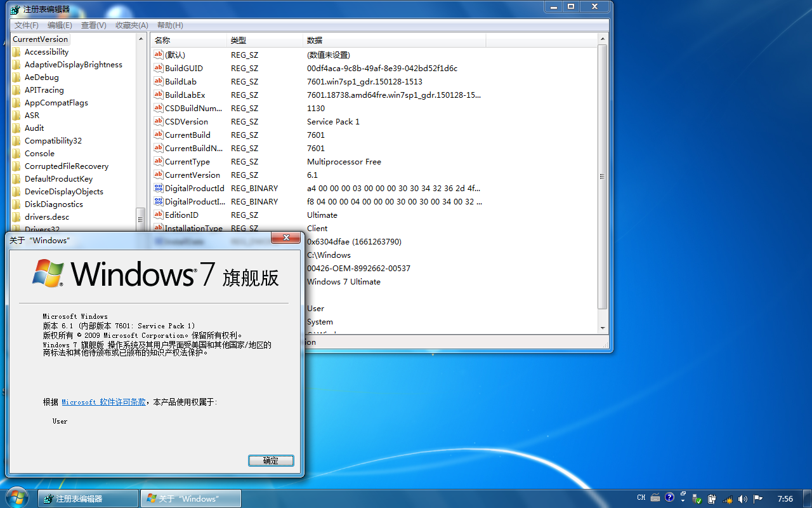Click the taskbar clock showing 7:56
The height and width of the screenshot is (508, 812).
click(785, 498)
